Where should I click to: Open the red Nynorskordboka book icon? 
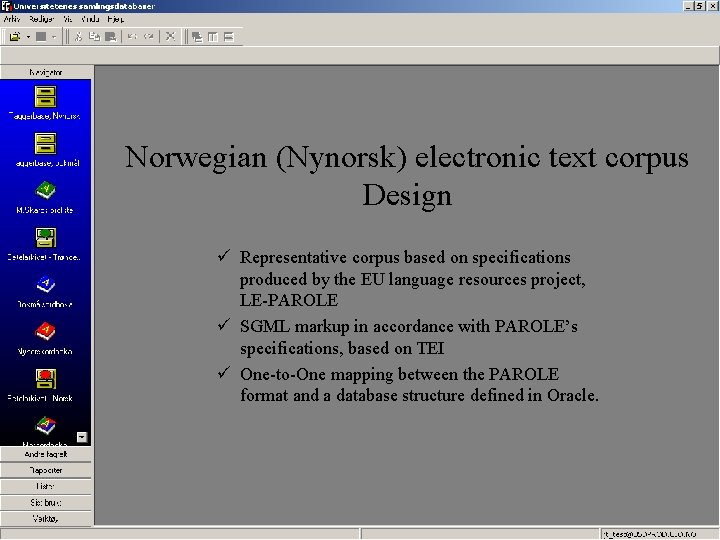(45, 332)
